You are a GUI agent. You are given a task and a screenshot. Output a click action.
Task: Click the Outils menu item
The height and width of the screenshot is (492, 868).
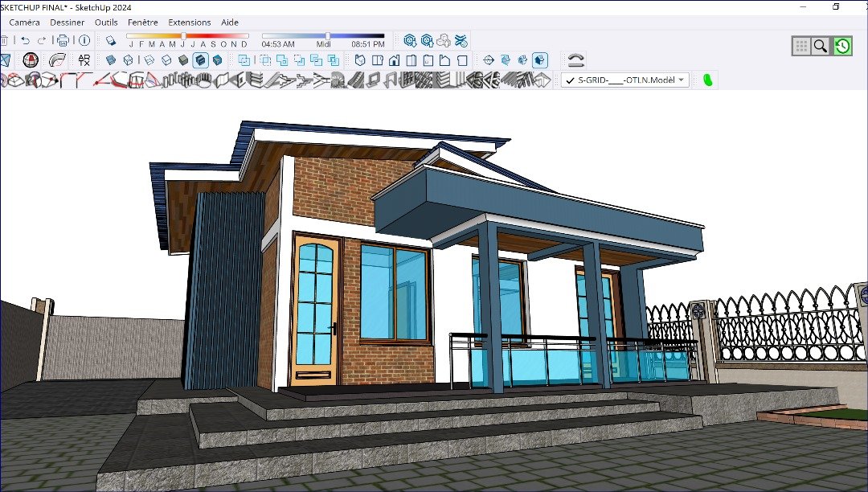[106, 23]
